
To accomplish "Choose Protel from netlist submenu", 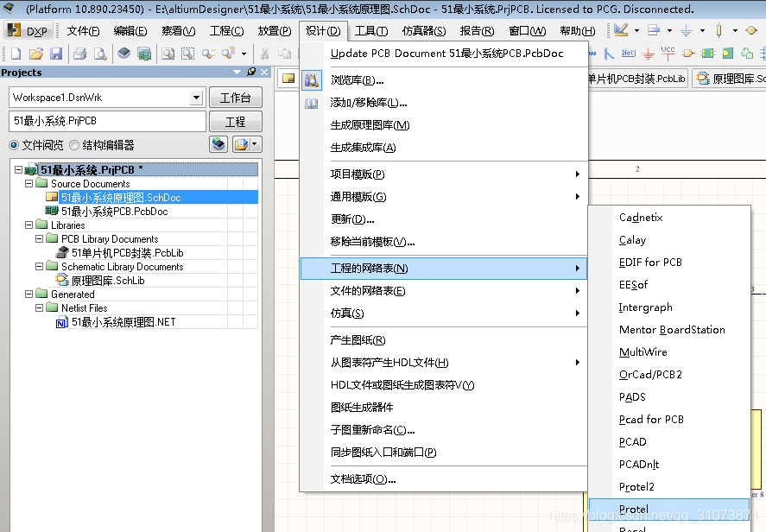I will (x=633, y=510).
